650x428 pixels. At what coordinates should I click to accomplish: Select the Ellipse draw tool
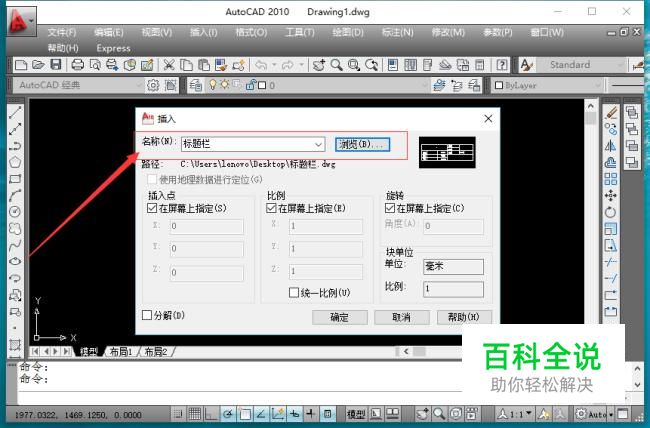pos(15,261)
